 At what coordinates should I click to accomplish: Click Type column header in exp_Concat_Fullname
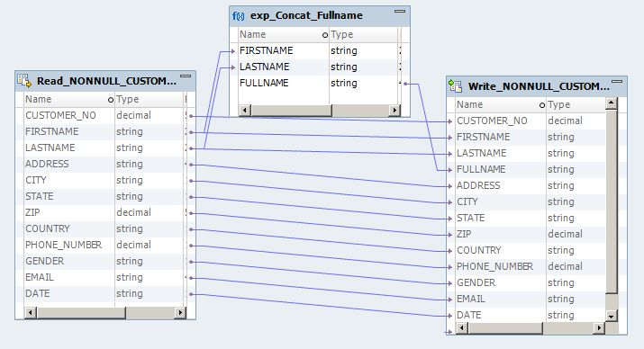[364, 34]
